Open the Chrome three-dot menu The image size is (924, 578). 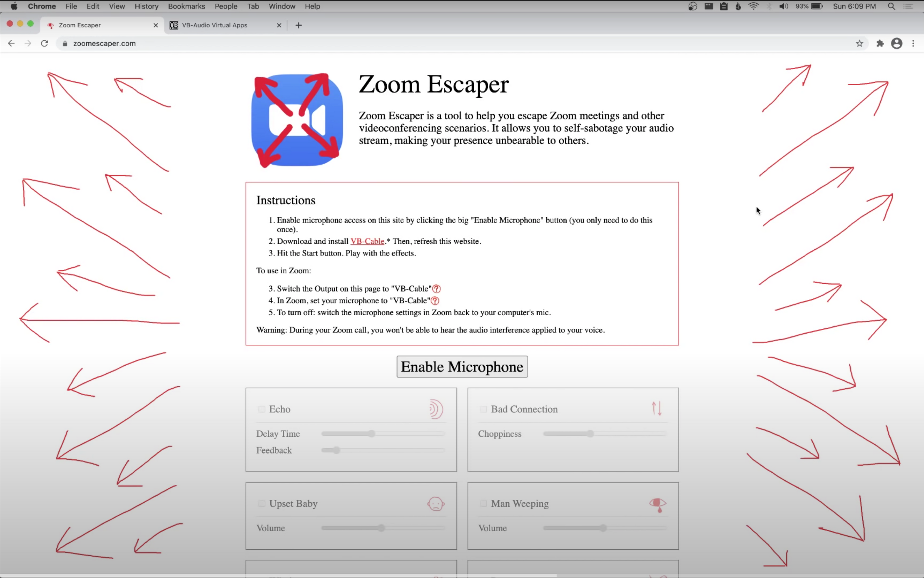click(913, 44)
